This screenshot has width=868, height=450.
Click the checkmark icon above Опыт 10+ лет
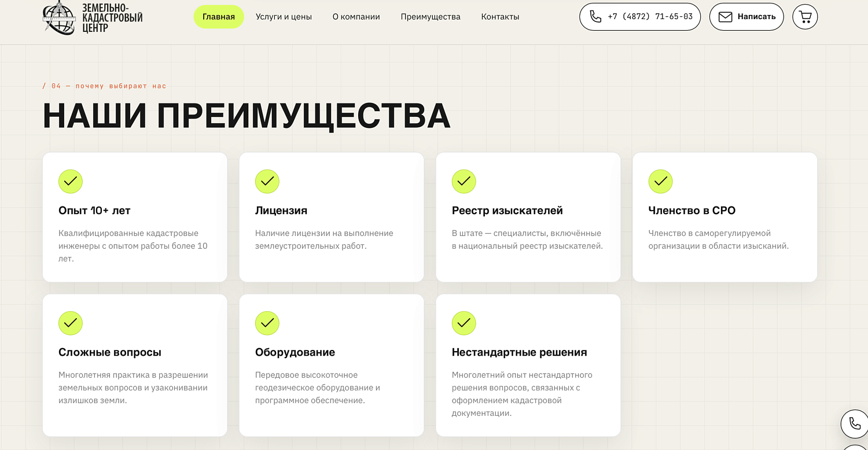(x=71, y=182)
